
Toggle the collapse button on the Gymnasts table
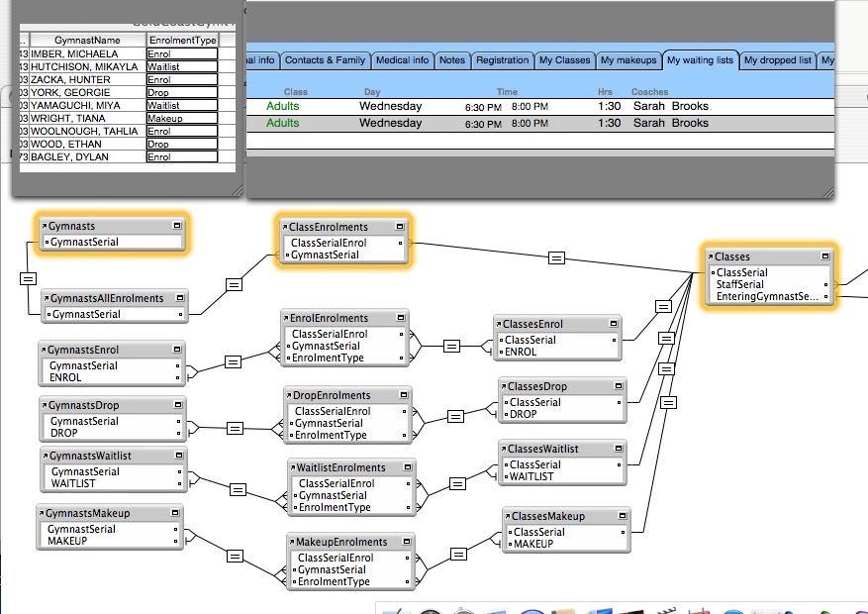(176, 226)
